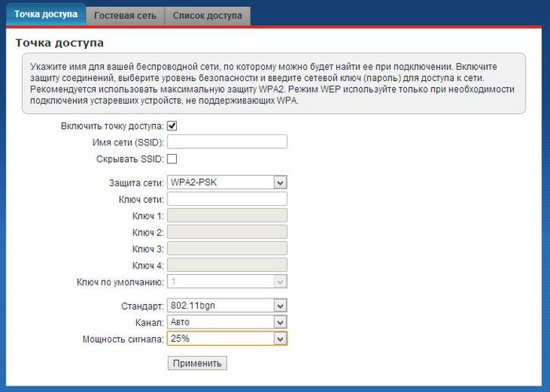Open the Защита сети WPA2-PSK dropdown

click(227, 182)
